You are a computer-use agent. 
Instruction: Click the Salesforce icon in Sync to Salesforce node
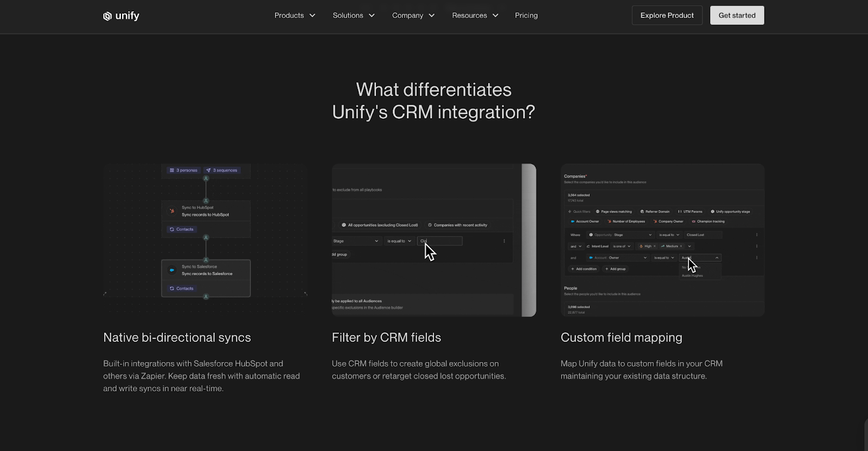tap(172, 270)
